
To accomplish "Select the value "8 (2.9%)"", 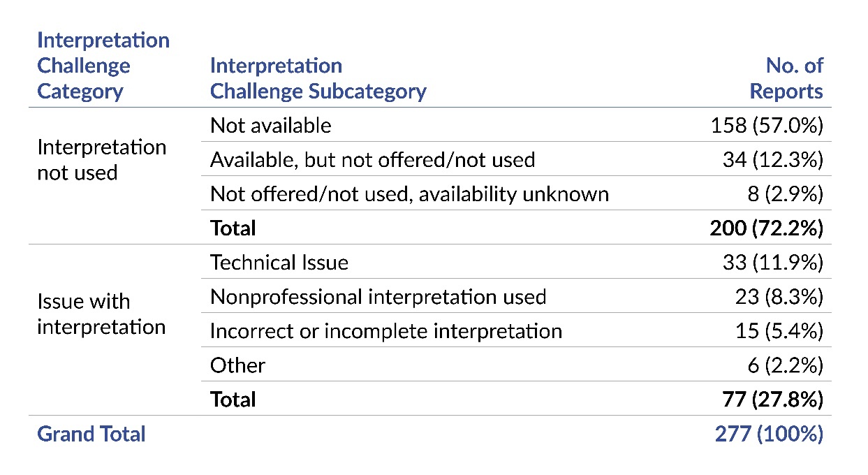I will coord(784,193).
